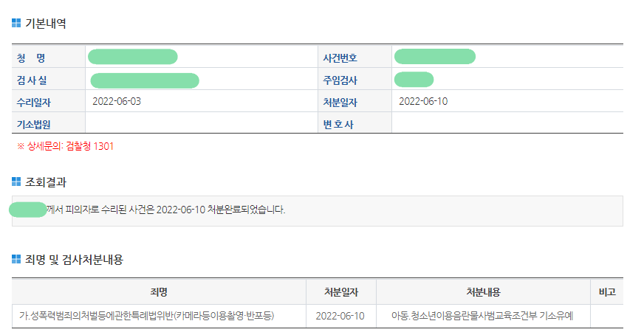Click the 처분일자 column header in lower table
The width and height of the screenshot is (644, 335).
coord(340,291)
